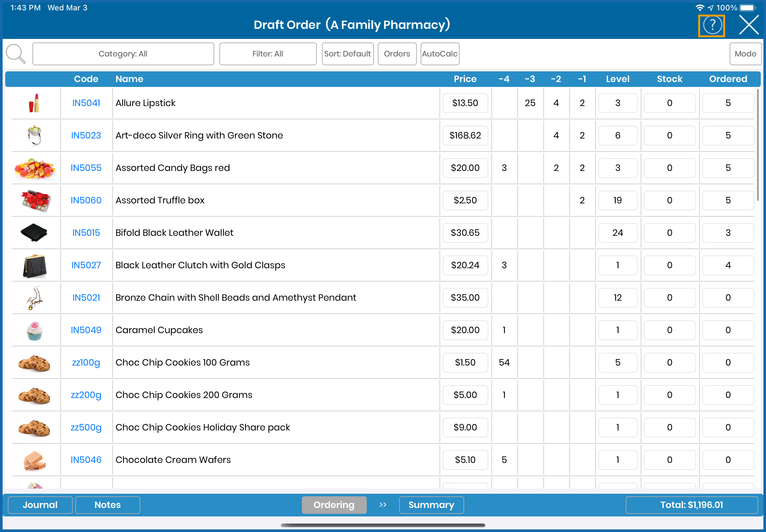The width and height of the screenshot is (766, 532).
Task: Tap the Bifold Black Leather Wallet image
Action: (x=34, y=233)
